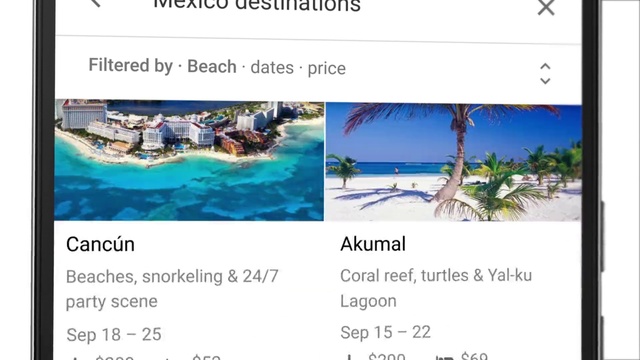The height and width of the screenshot is (360, 640).
Task: Choose the Sep 15 – 22 dates
Action: [x=386, y=332]
